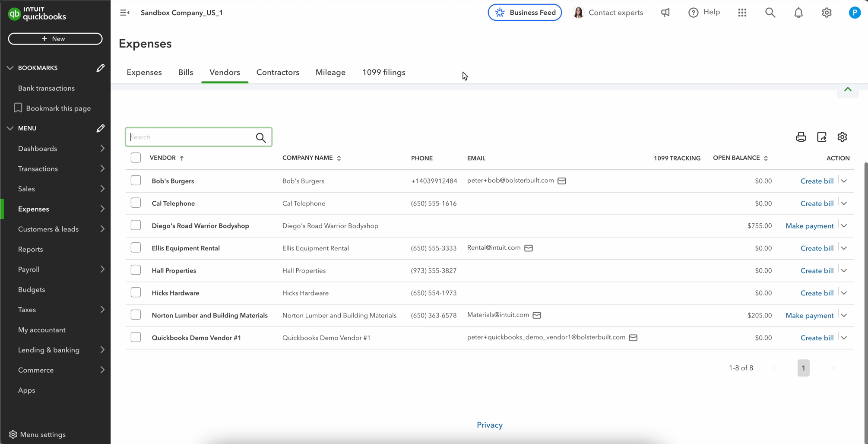Image resolution: width=868 pixels, height=444 pixels.
Task: Click Make payment for Norton Lumber
Action: (809, 316)
